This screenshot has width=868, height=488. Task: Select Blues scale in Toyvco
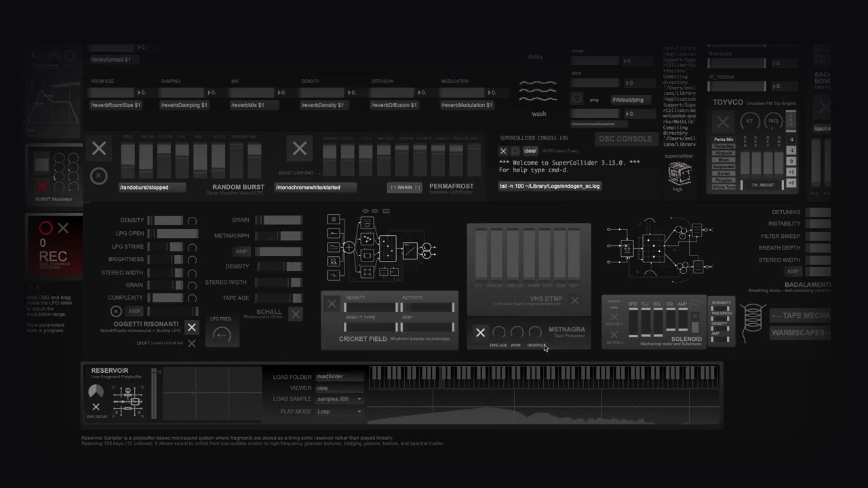(x=724, y=160)
